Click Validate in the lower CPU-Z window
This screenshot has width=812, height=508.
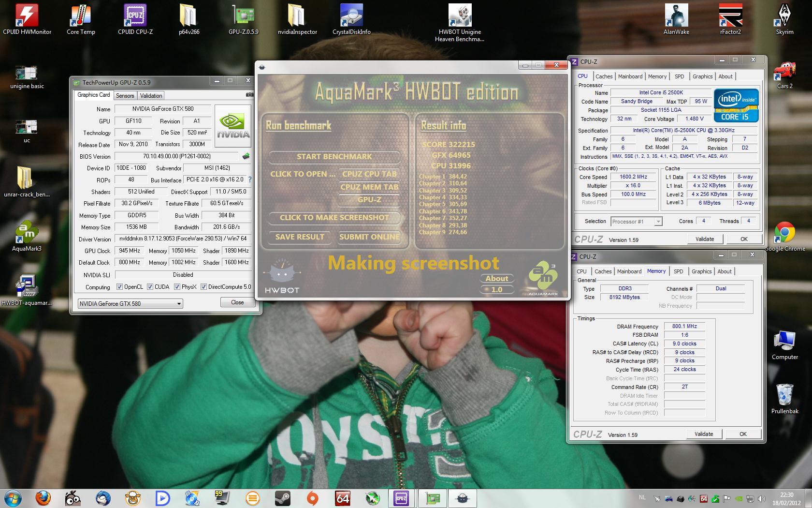point(704,434)
